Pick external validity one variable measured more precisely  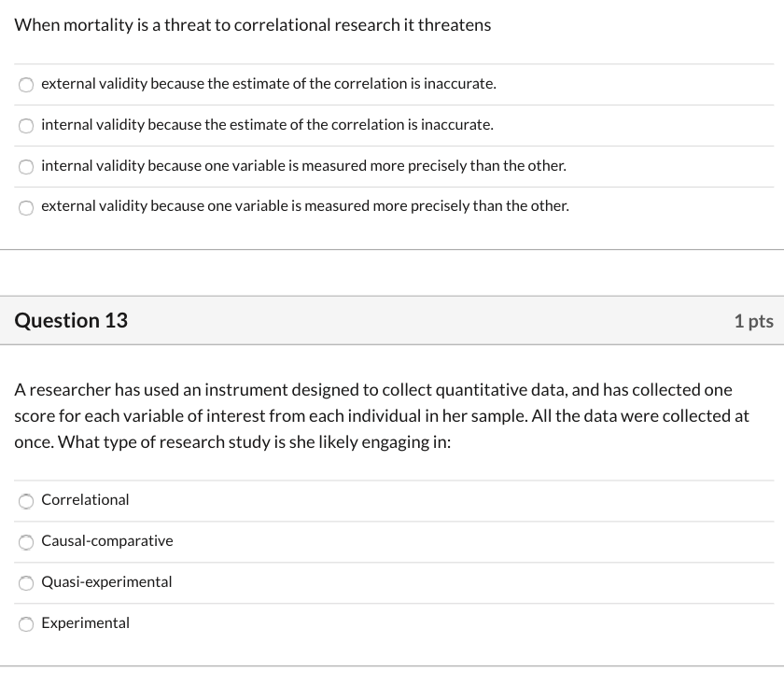click(25, 207)
